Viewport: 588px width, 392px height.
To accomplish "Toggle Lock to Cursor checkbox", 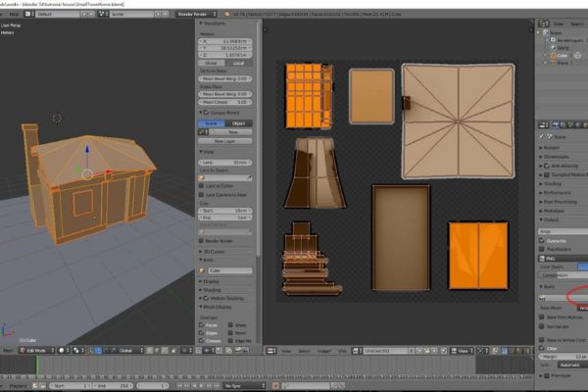I will pyautogui.click(x=201, y=185).
